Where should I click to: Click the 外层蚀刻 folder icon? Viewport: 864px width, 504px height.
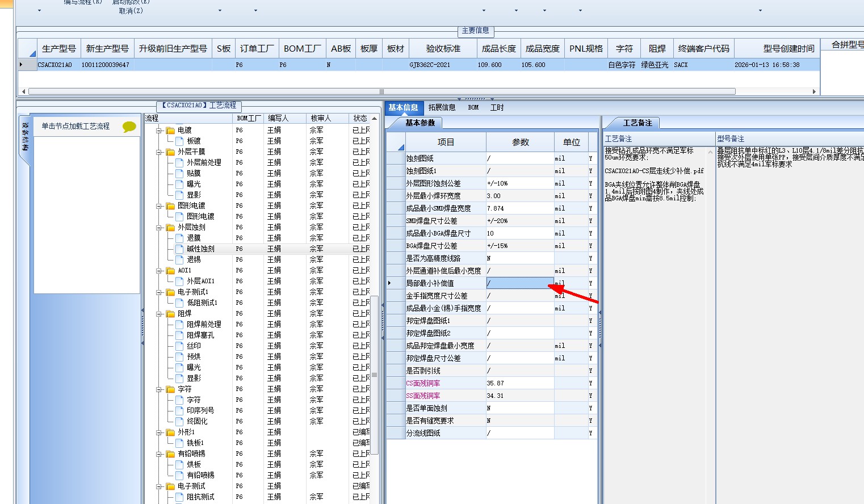[170, 227]
